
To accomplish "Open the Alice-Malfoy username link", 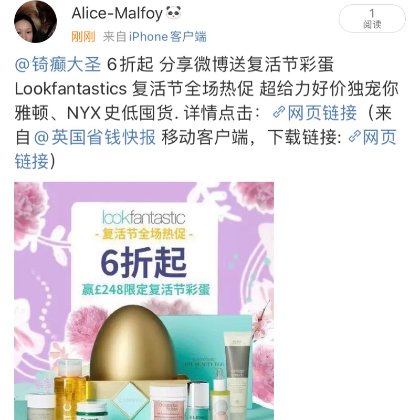I will [x=117, y=13].
